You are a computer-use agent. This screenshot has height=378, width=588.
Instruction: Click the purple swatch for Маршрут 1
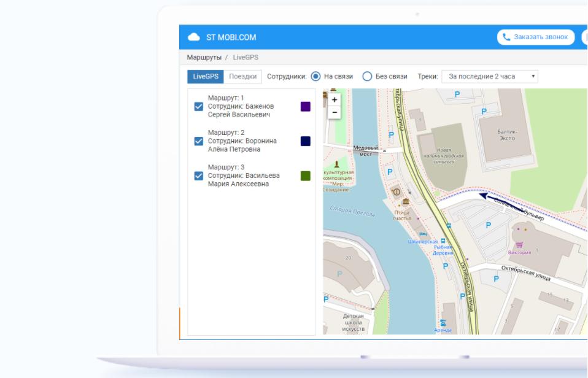306,107
